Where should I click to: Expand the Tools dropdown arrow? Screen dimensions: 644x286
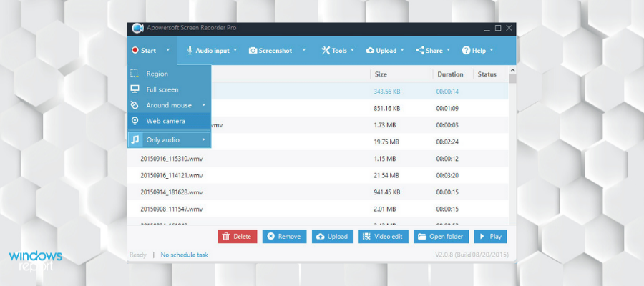coord(352,50)
